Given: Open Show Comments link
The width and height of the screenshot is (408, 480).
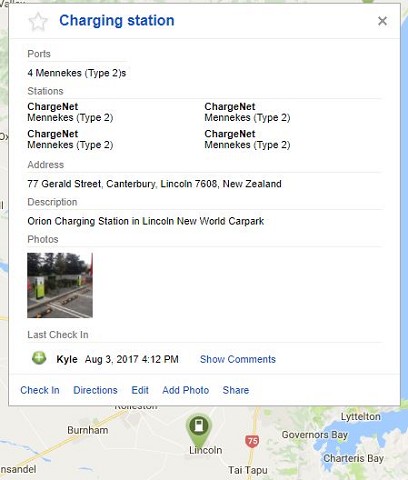Looking at the screenshot, I should click(x=238, y=359).
